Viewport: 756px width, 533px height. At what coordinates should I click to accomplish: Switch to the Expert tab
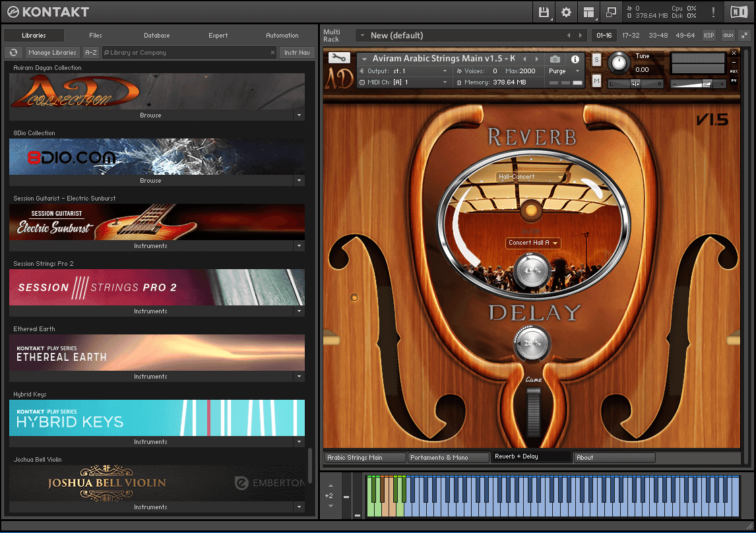click(x=218, y=35)
